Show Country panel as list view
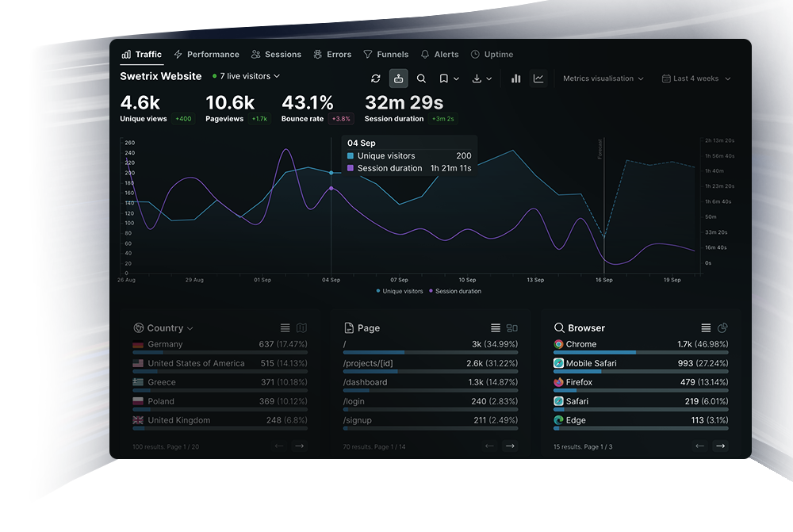793x532 pixels. [x=285, y=327]
